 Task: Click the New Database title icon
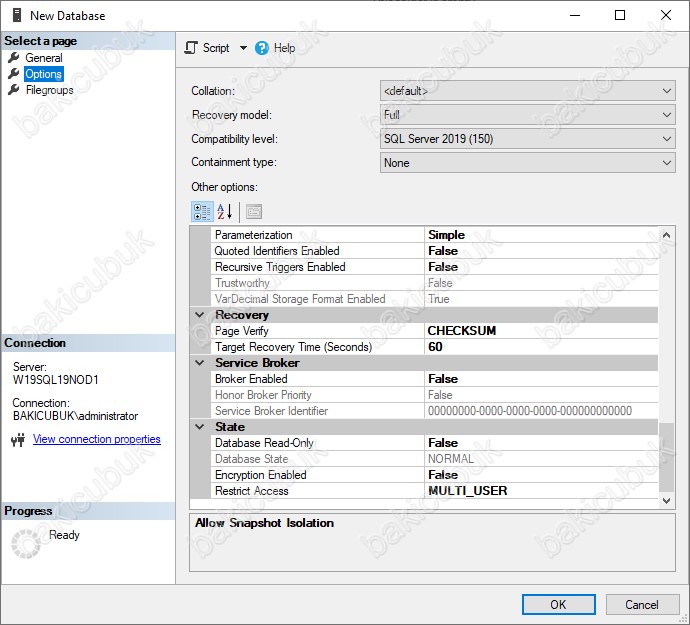coord(17,15)
